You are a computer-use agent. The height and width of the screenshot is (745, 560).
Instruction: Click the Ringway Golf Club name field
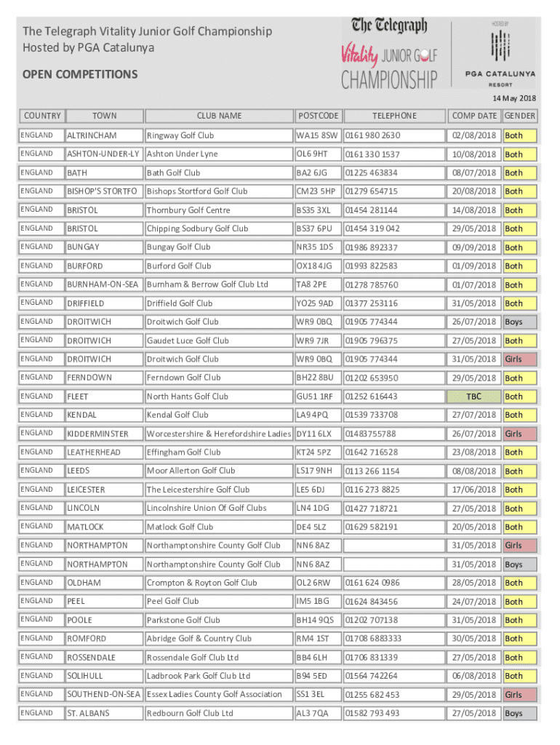(218, 135)
